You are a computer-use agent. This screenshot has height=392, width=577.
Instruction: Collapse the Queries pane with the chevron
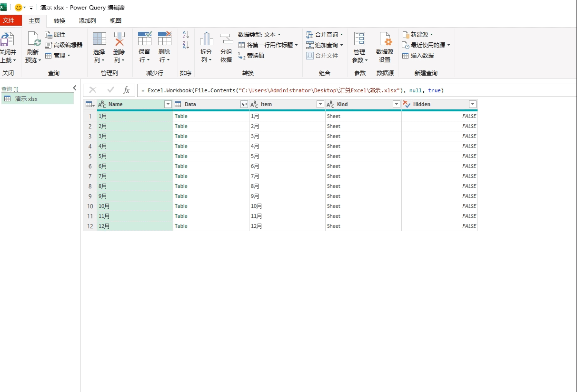[75, 88]
